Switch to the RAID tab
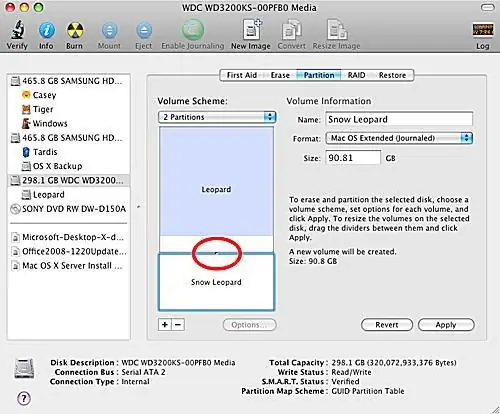 point(356,75)
